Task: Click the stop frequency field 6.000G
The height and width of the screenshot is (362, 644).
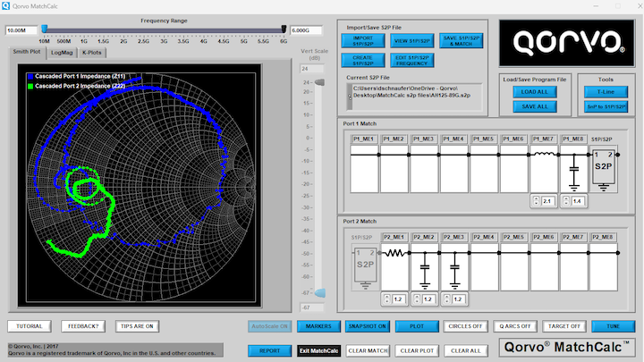Action: (306, 30)
